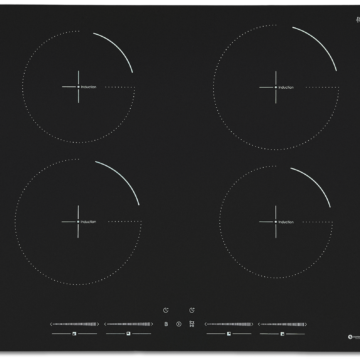
Task: Tap the left timer clock icon
Action: tap(166, 310)
